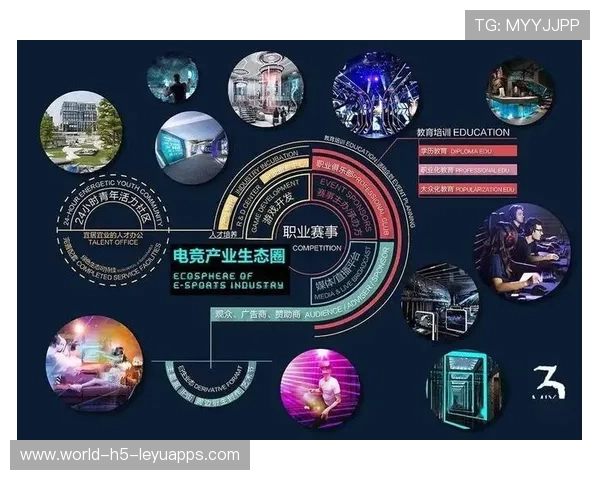The width and height of the screenshot is (600, 480).
Task: Select the INDUSTRY INCUBATION arc text
Action: (x=264, y=170)
